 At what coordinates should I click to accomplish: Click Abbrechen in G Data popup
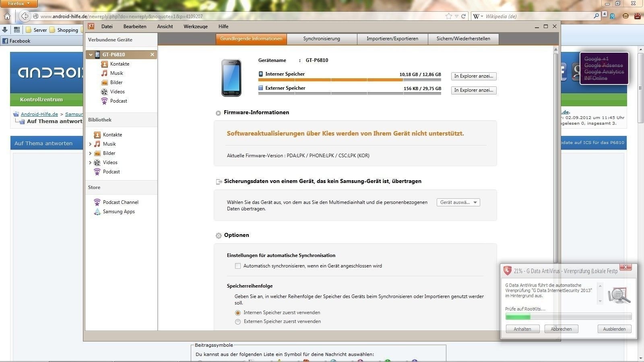point(561,329)
